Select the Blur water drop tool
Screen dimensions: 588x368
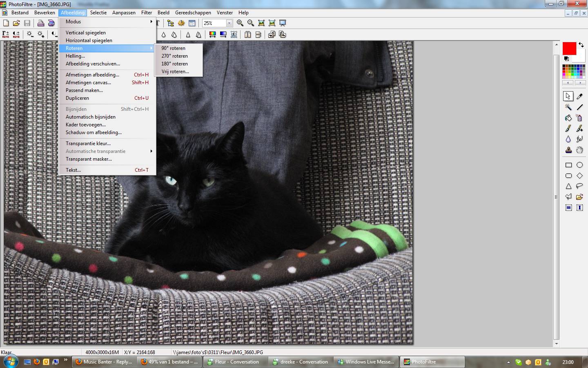click(568, 139)
